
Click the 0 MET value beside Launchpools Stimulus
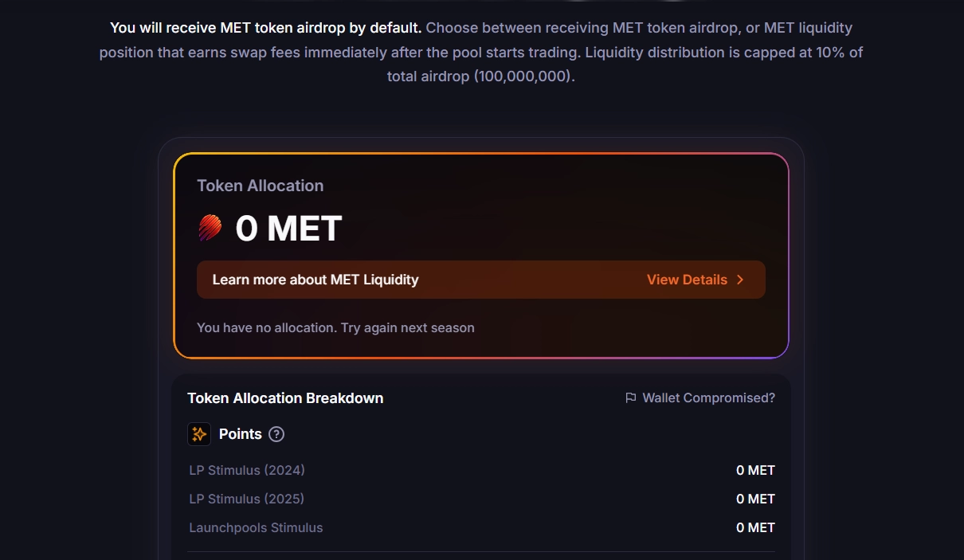(755, 527)
